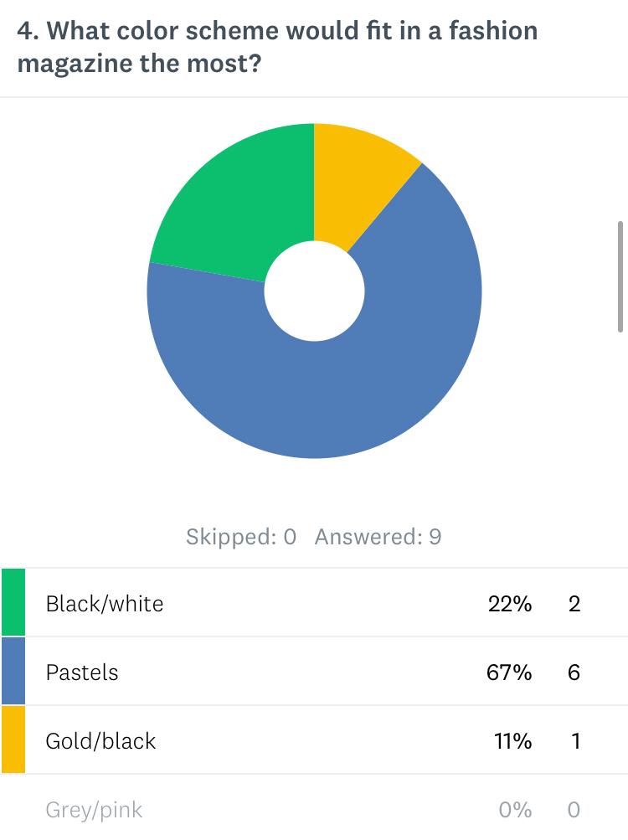Click the 67% value for Pastels

(x=509, y=673)
